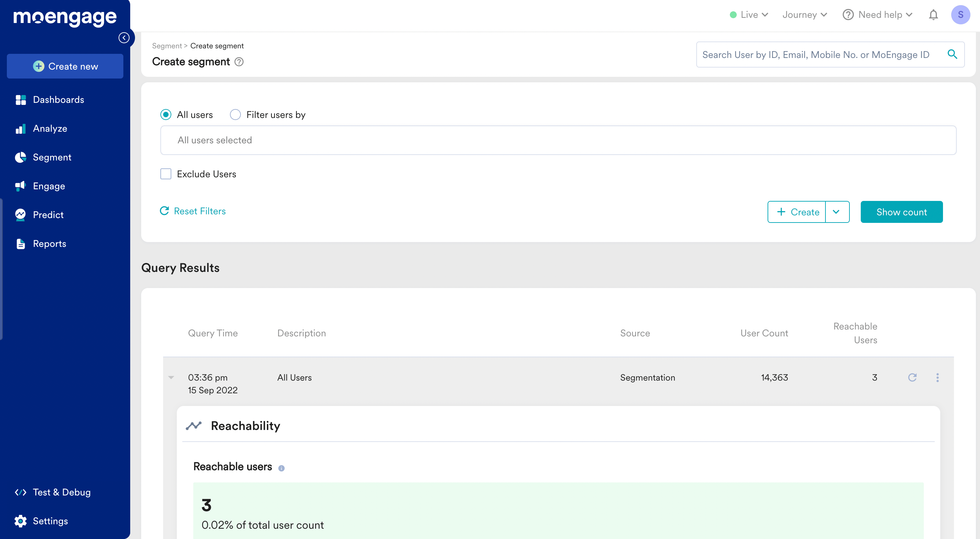Click the Source column header

(635, 333)
